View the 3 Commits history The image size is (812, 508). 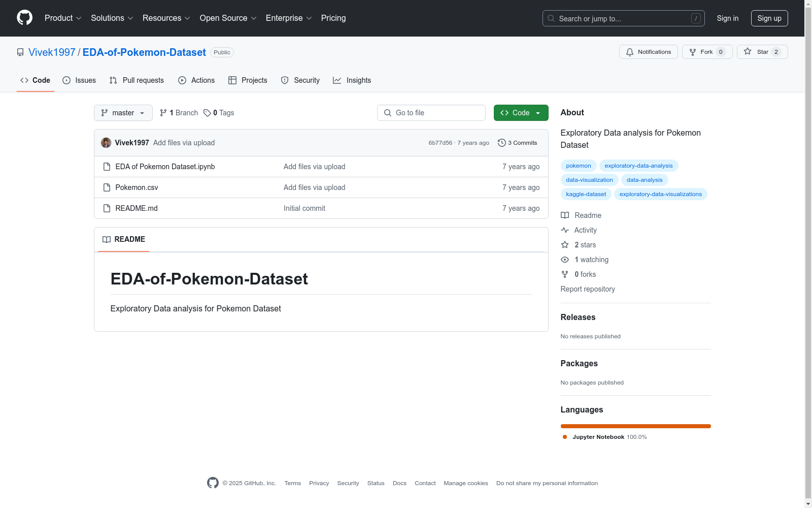tap(518, 143)
